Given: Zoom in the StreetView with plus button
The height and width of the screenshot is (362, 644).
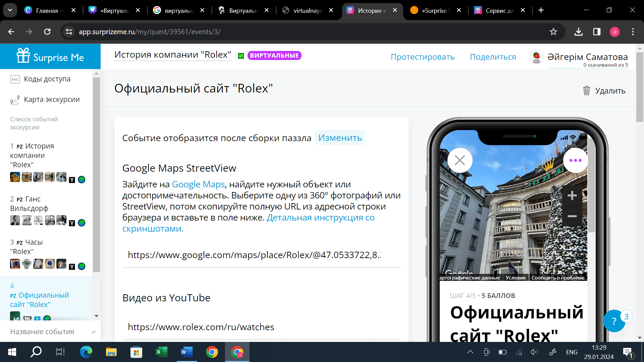Looking at the screenshot, I should [x=572, y=195].
